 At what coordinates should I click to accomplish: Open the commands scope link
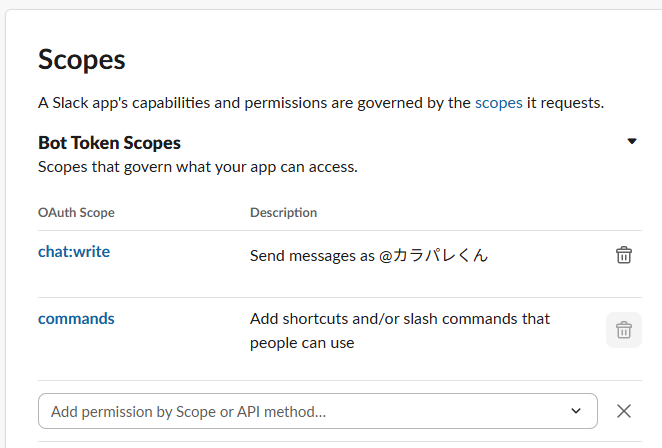click(76, 319)
